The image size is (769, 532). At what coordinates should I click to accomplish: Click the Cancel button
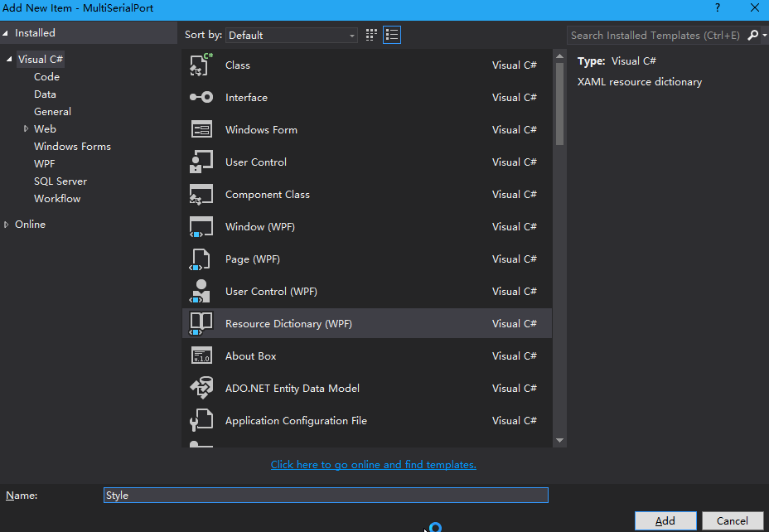[733, 520]
